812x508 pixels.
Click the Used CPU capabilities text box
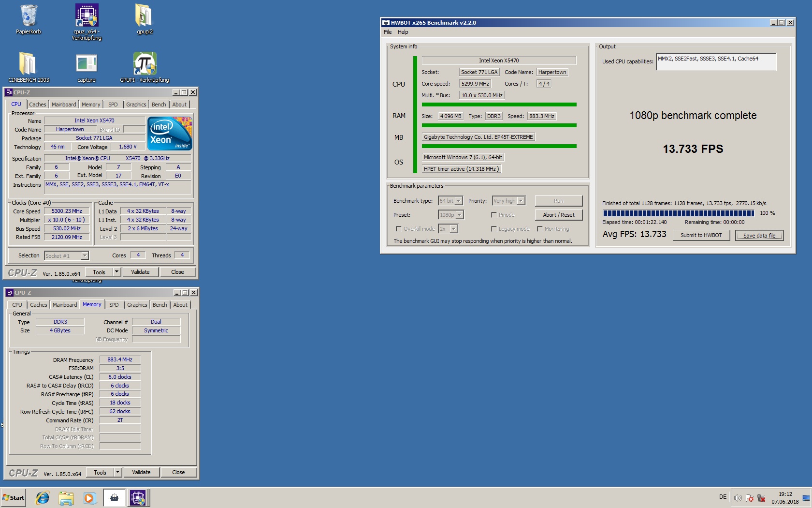pyautogui.click(x=716, y=61)
